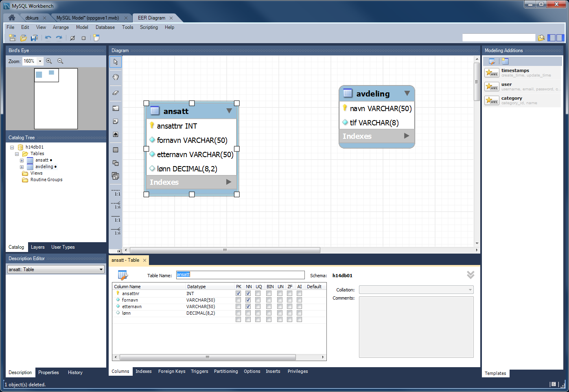Switch to the Foreign Keys tab
Screen dimensions: 569x392
click(x=172, y=371)
